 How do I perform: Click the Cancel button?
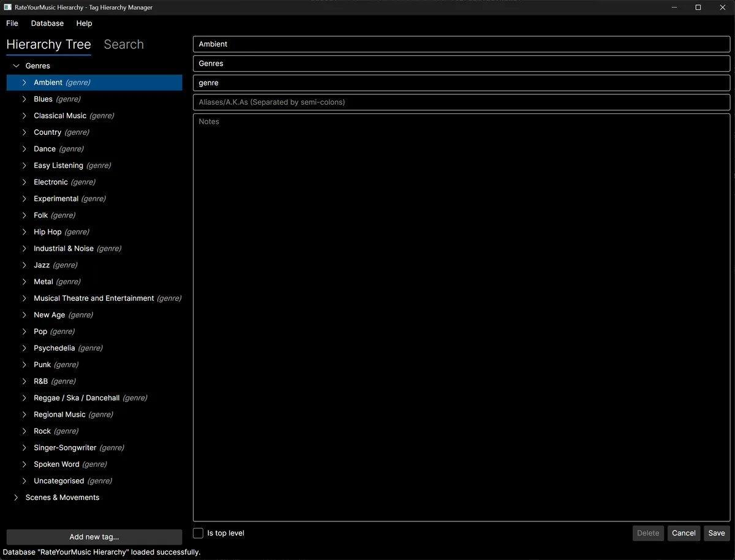684,533
